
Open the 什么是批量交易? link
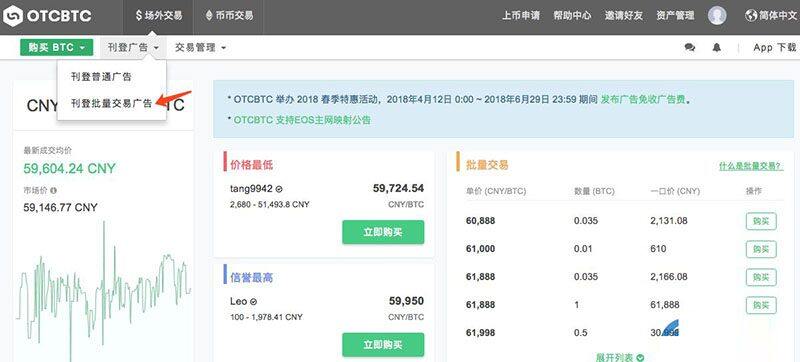[x=751, y=166]
